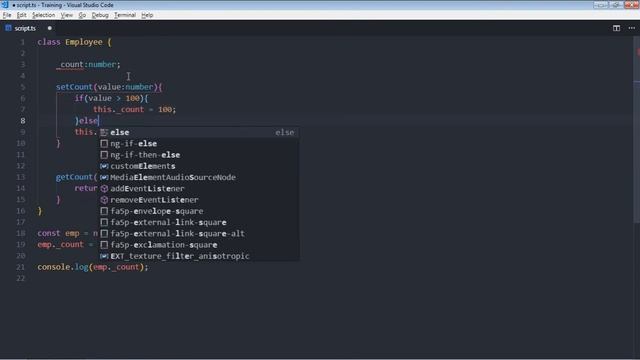
Task: Click the variable icon beside 'MediaElementAudioSourceNode'
Action: tap(104, 178)
